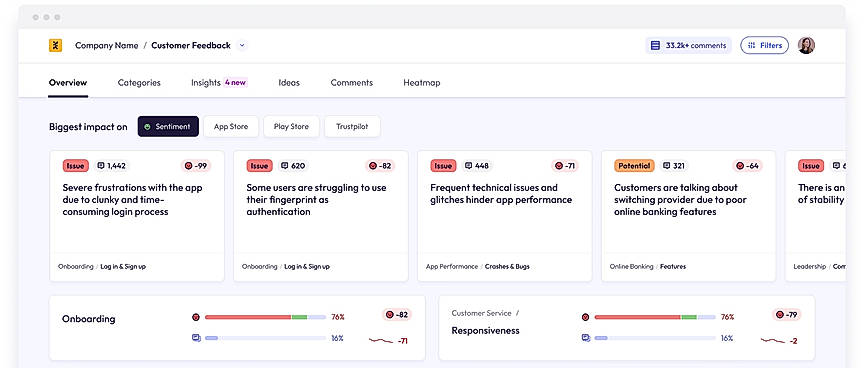
Task: Select Play Store impact option
Action: 291,126
